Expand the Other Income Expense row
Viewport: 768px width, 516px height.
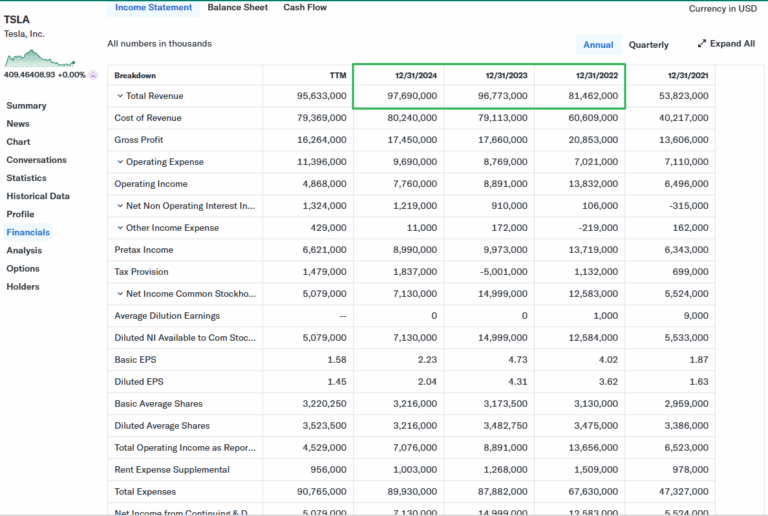coord(120,228)
